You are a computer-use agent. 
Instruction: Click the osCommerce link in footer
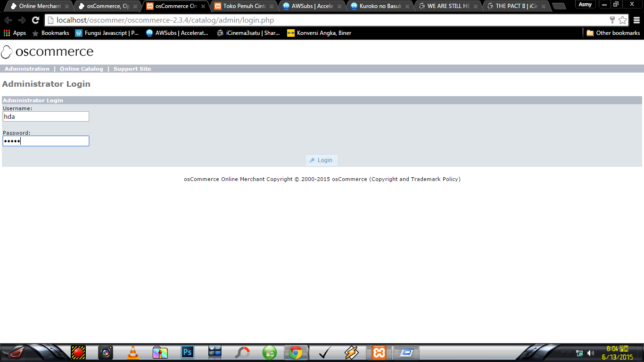349,179
